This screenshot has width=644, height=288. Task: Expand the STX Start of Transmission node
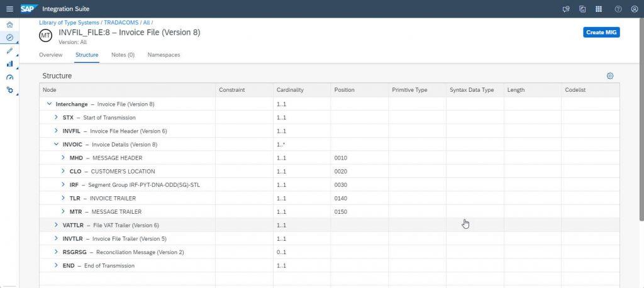click(x=56, y=118)
